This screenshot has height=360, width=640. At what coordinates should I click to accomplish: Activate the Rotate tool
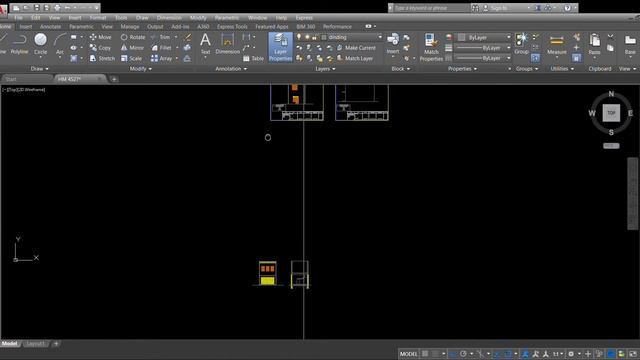coord(133,37)
